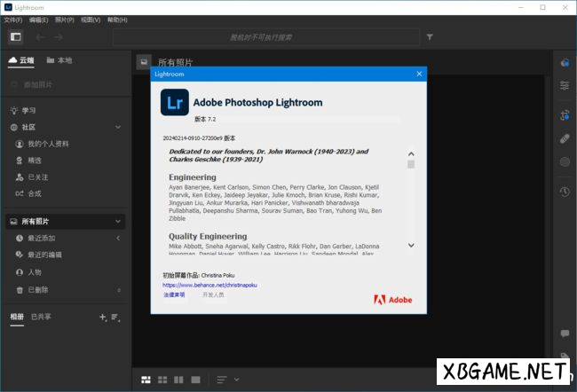The width and height of the screenshot is (577, 392).
Task: Expand the 社区 community section
Action: click(118, 127)
